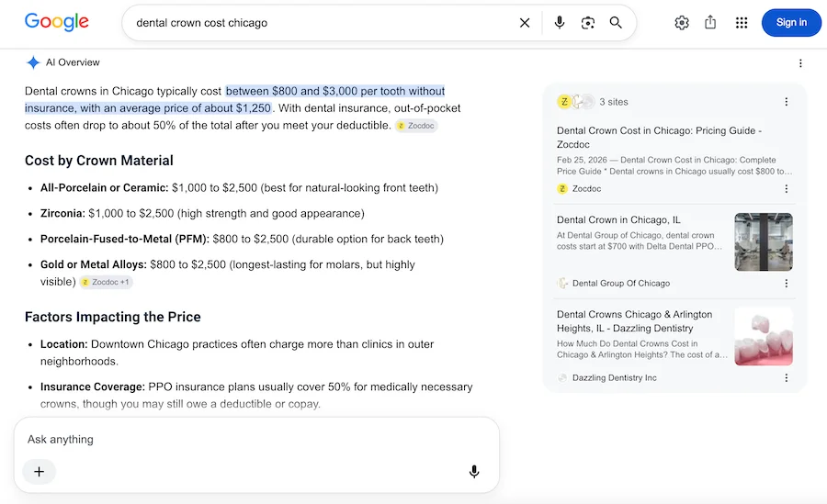Click the Zirconia bullet text
Image resolution: width=827 pixels, height=504 pixels.
coord(202,214)
